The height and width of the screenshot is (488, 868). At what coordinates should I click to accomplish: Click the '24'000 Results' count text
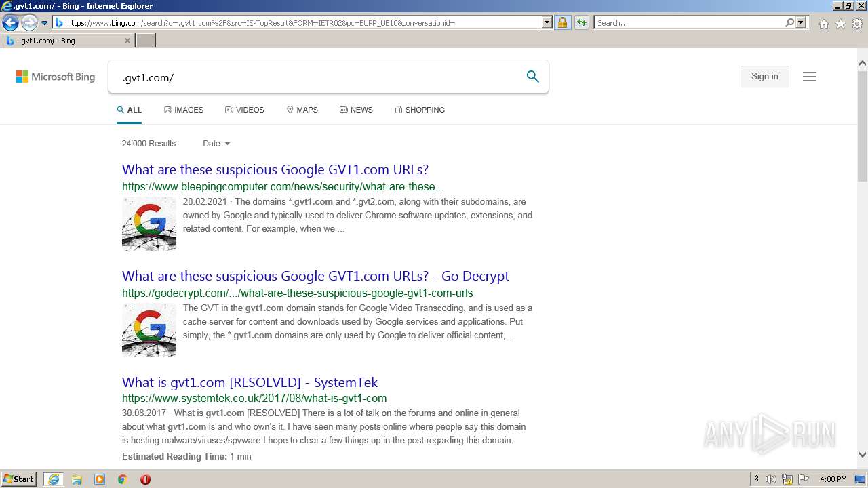click(149, 144)
